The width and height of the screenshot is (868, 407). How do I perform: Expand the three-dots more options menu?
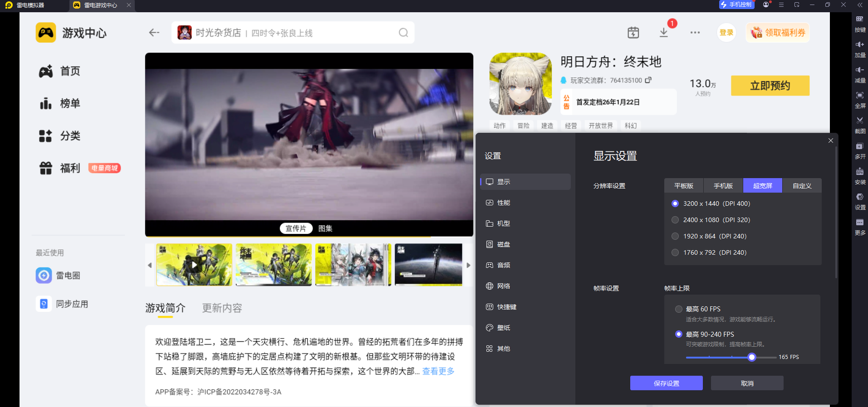click(x=695, y=33)
